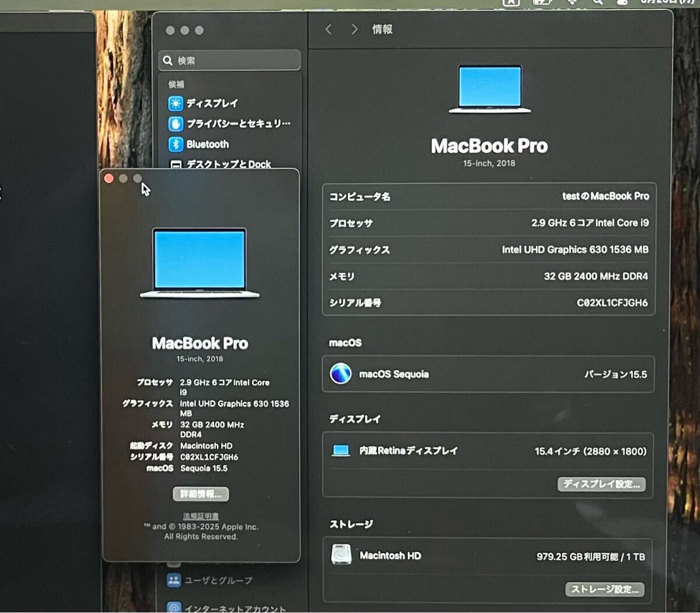The image size is (700, 613).
Task: Close the About This Mac window
Action: (x=109, y=178)
